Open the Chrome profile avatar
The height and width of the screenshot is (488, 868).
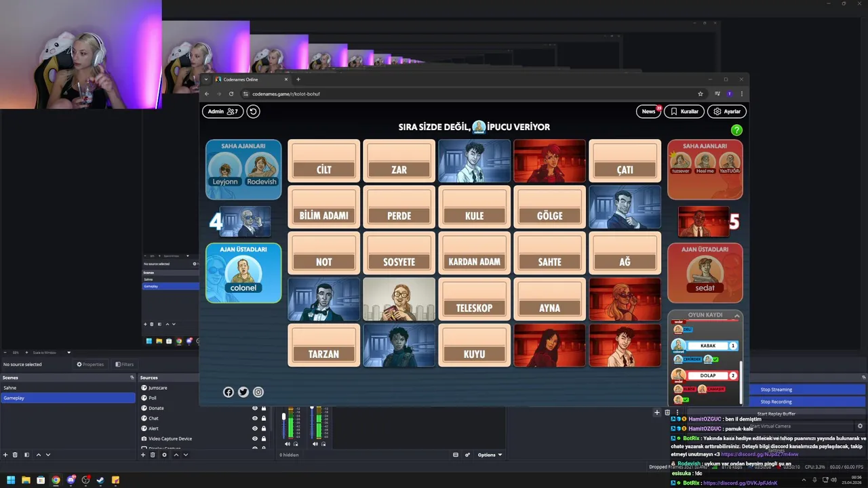(x=730, y=94)
